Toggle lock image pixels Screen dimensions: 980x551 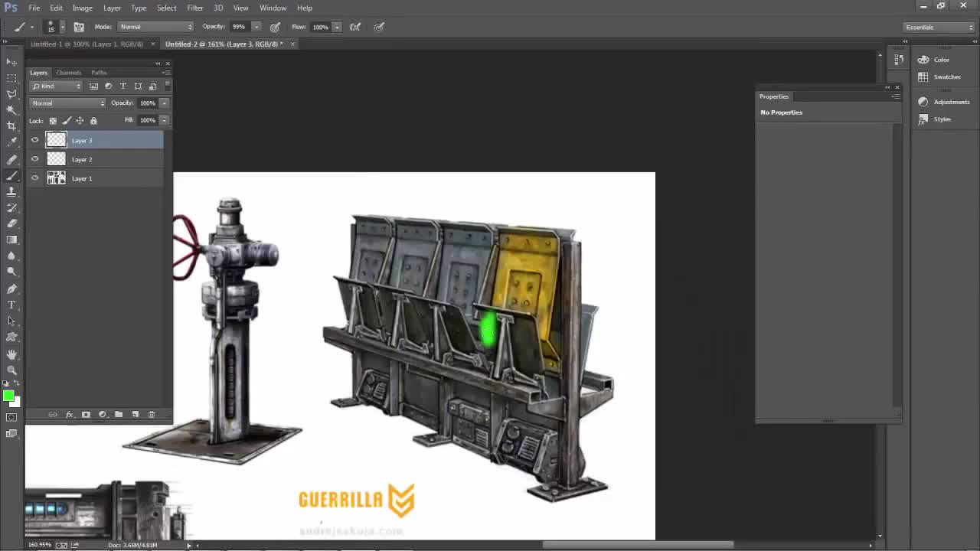(67, 121)
